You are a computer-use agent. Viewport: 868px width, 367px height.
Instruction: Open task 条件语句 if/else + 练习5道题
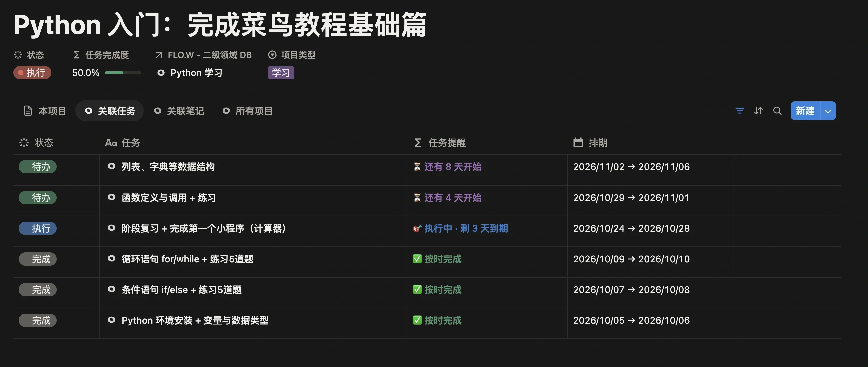(182, 290)
